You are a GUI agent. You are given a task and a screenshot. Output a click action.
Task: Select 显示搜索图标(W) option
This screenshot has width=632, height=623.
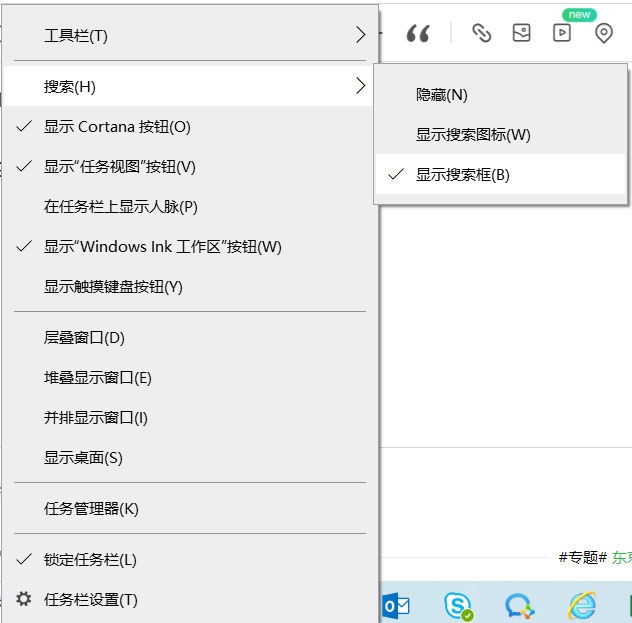coord(500,135)
